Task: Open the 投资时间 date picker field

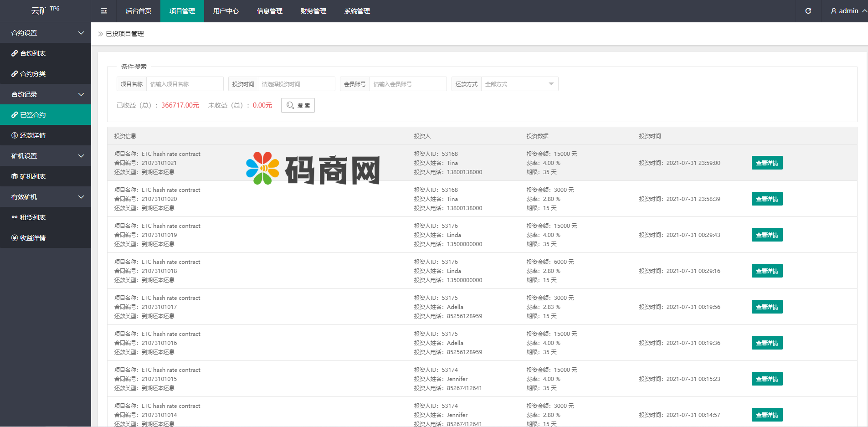Action: (x=296, y=84)
